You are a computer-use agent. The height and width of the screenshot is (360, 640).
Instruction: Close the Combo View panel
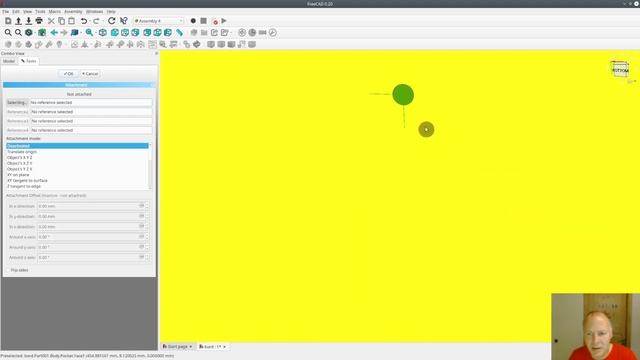tap(156, 53)
